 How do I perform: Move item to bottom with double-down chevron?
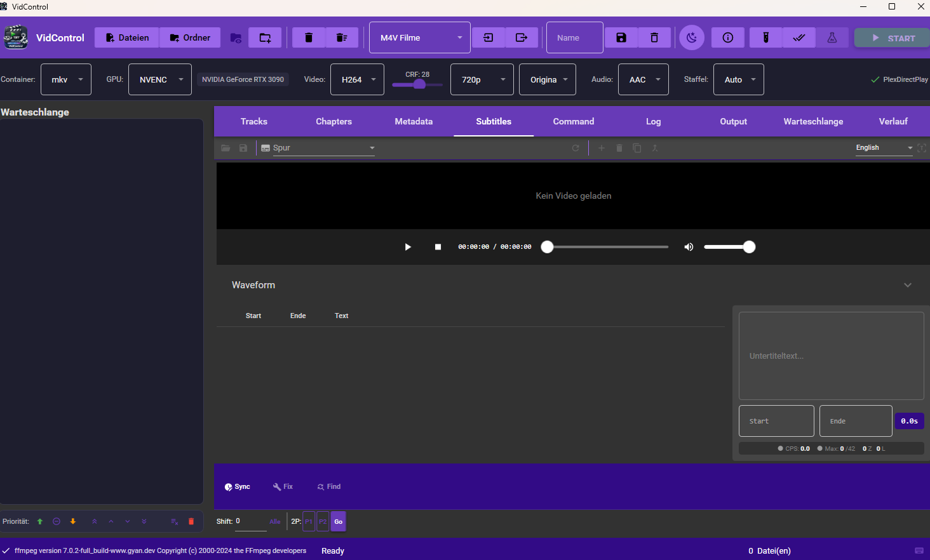(144, 522)
